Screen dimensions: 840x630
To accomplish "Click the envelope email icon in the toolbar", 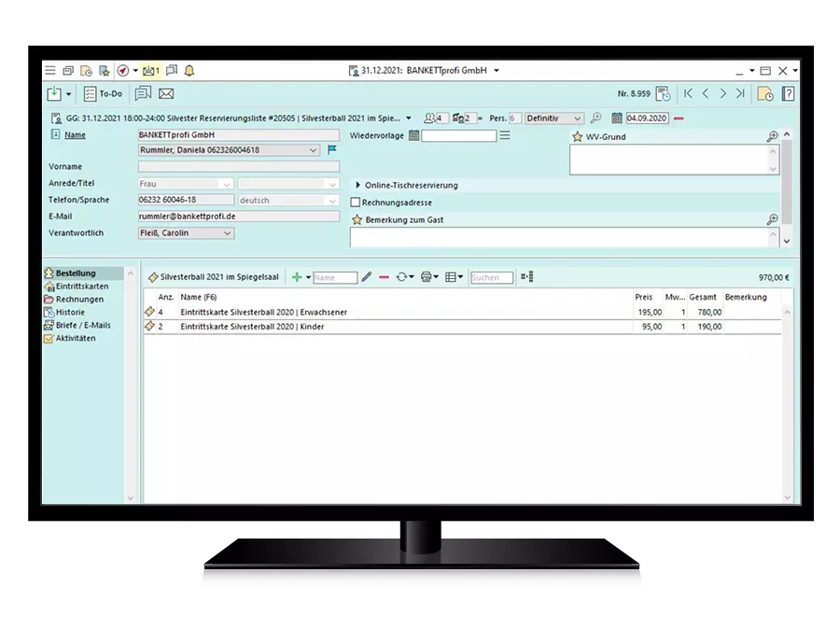I will [x=166, y=93].
